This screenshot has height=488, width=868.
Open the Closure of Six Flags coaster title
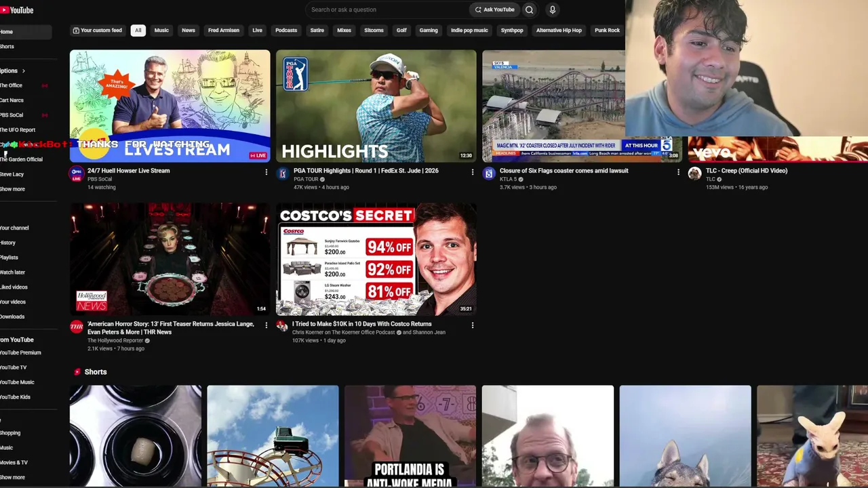click(564, 171)
